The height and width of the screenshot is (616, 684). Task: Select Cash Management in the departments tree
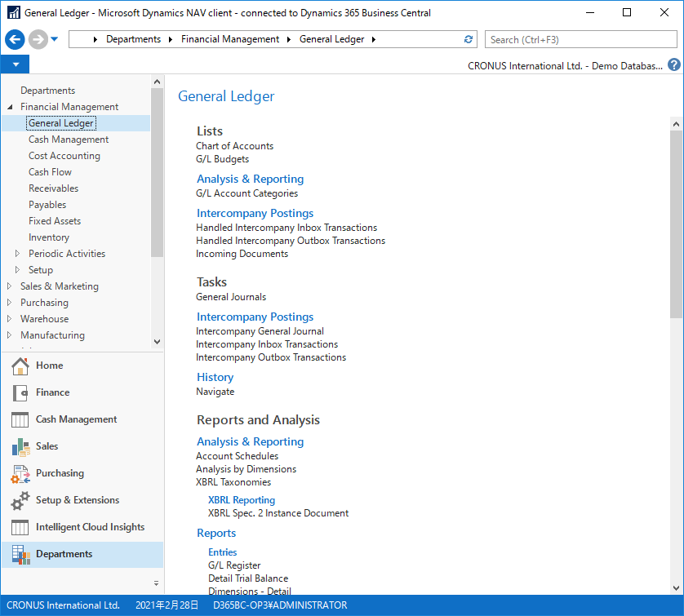[69, 140]
